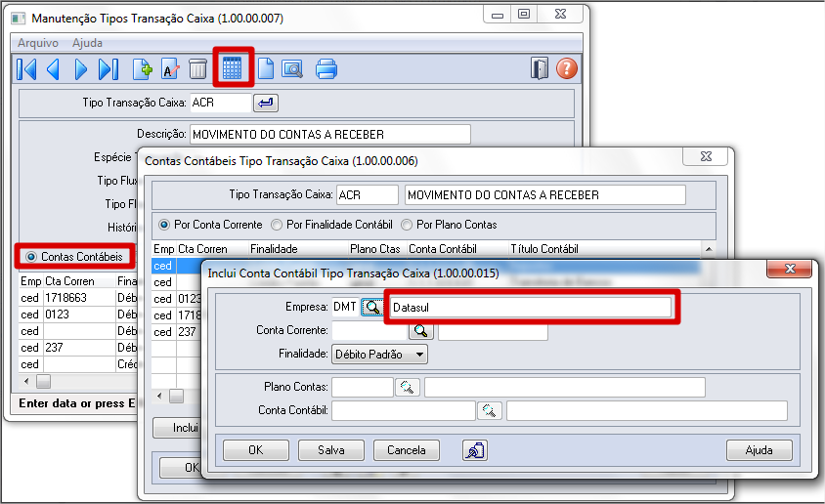Click OK in the Inclui Conta dialog
825x504 pixels.
[x=256, y=450]
